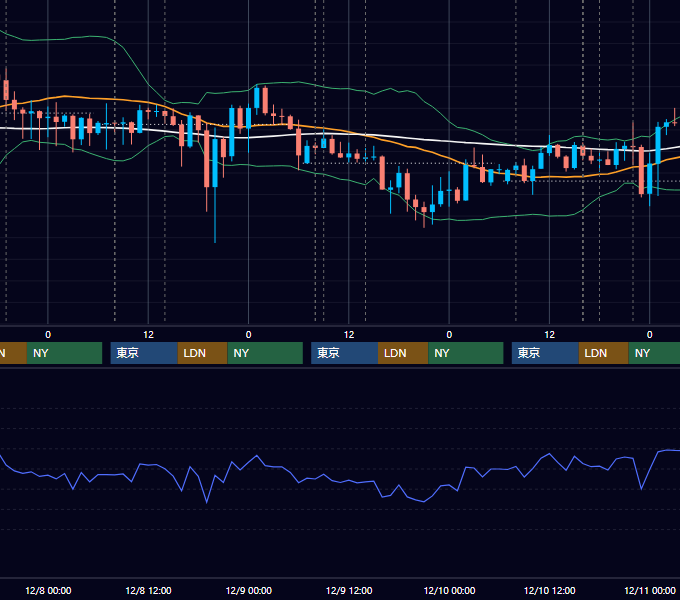
Task: Click the 12/8 00:00 time axis label
Action: [x=48, y=590]
